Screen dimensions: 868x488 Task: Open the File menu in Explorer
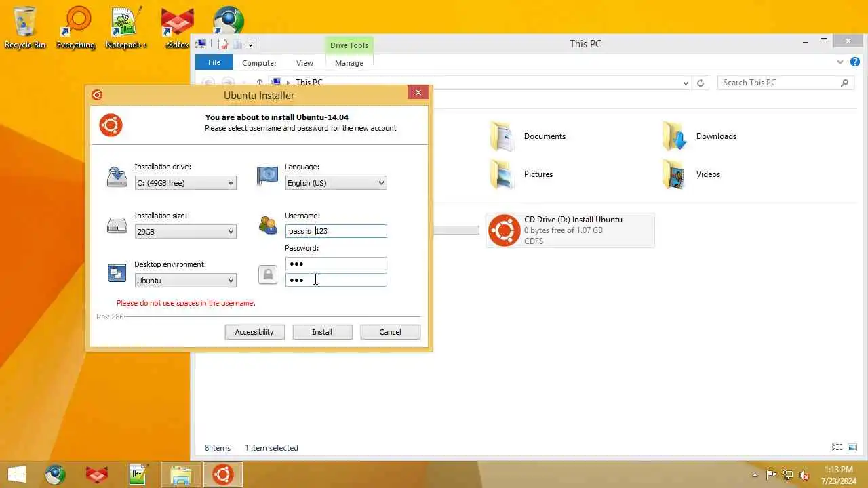(x=214, y=62)
